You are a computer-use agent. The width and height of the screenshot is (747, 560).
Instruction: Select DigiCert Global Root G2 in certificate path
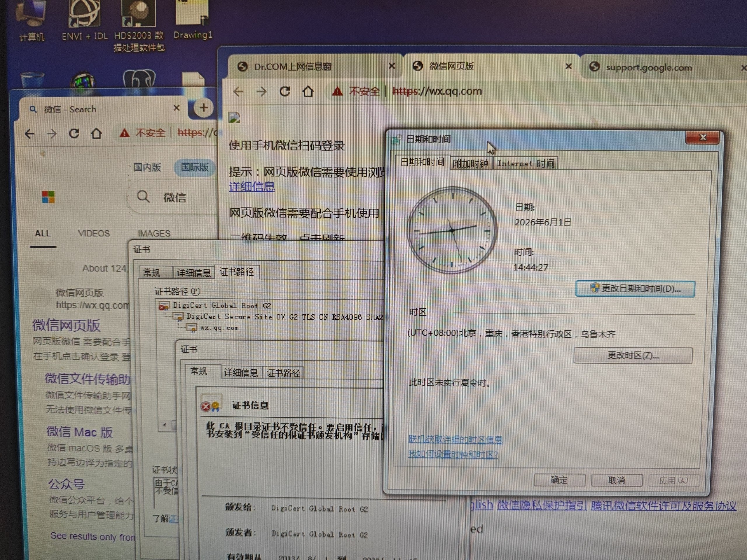(222, 305)
